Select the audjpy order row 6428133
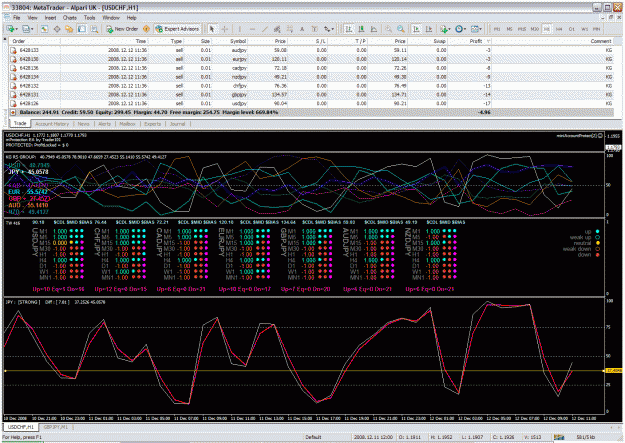Screen dimensions: 625x443 pos(311,50)
